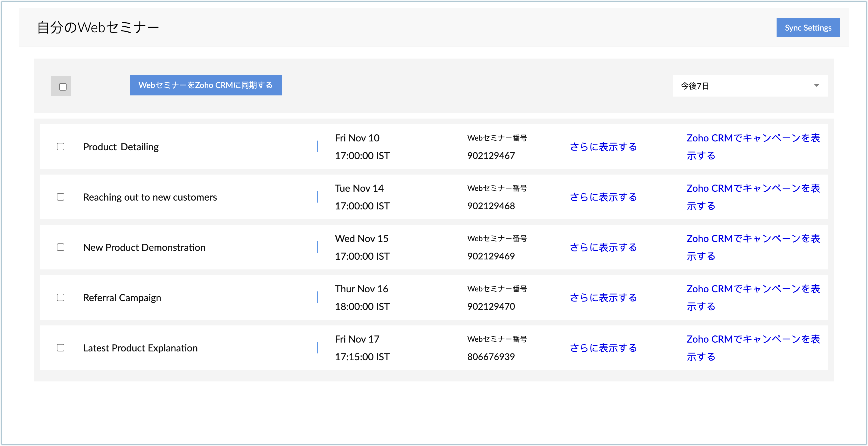Check the Product Detailing webinar checkbox
The height and width of the screenshot is (446, 868).
point(61,147)
